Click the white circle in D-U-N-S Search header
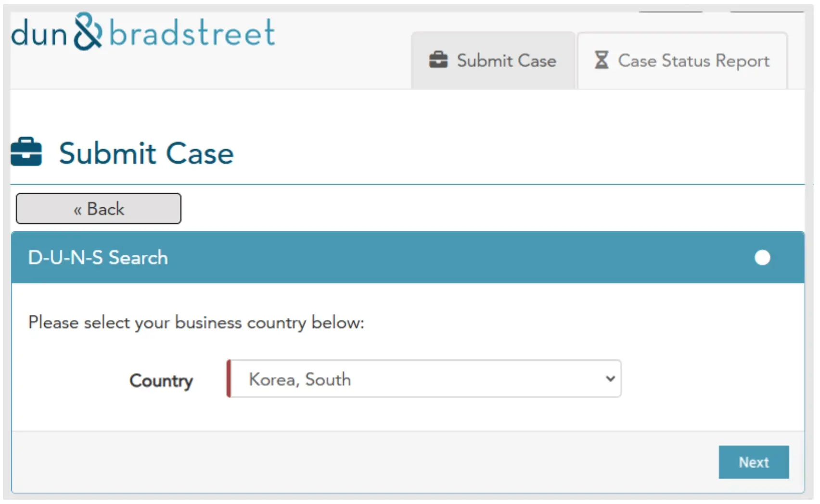Screen dimensions: 820x504 pyautogui.click(x=762, y=258)
